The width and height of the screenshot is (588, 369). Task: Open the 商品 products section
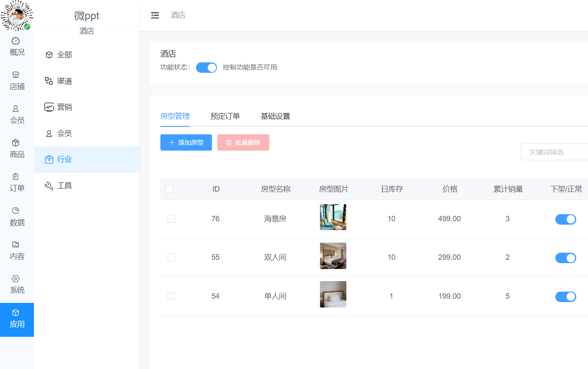[x=17, y=149]
